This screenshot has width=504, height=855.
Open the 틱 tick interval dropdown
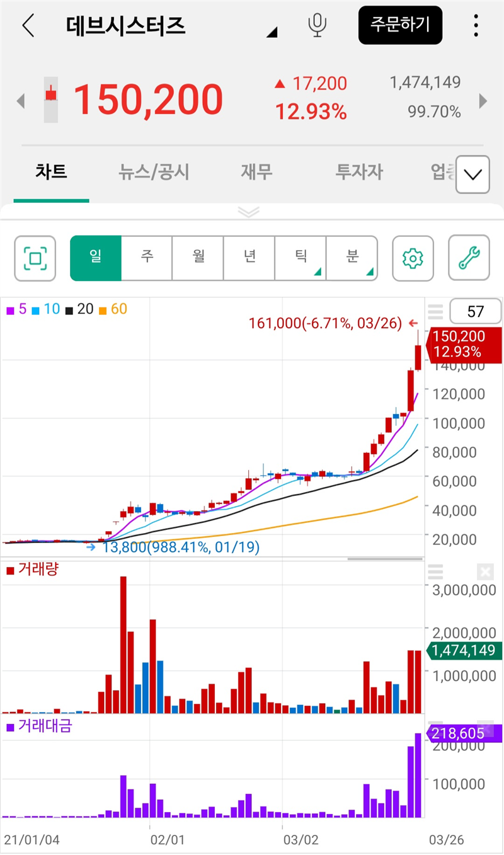click(301, 258)
